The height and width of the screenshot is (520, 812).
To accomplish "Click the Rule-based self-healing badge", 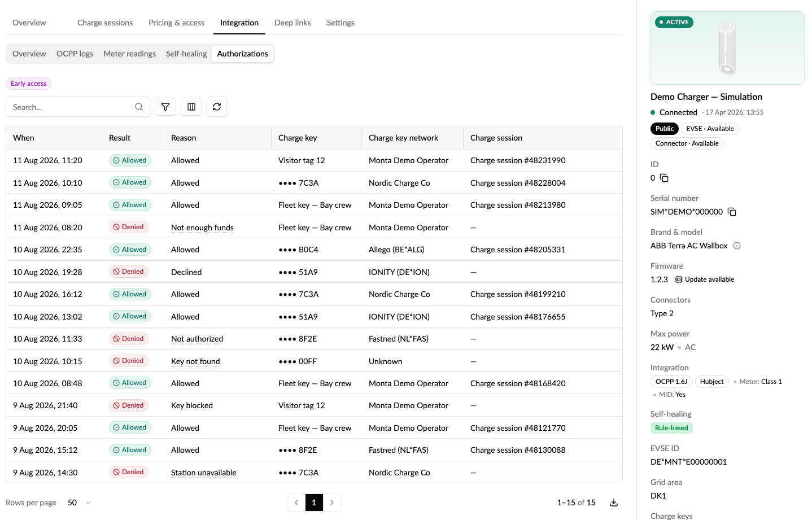I will 671,428.
